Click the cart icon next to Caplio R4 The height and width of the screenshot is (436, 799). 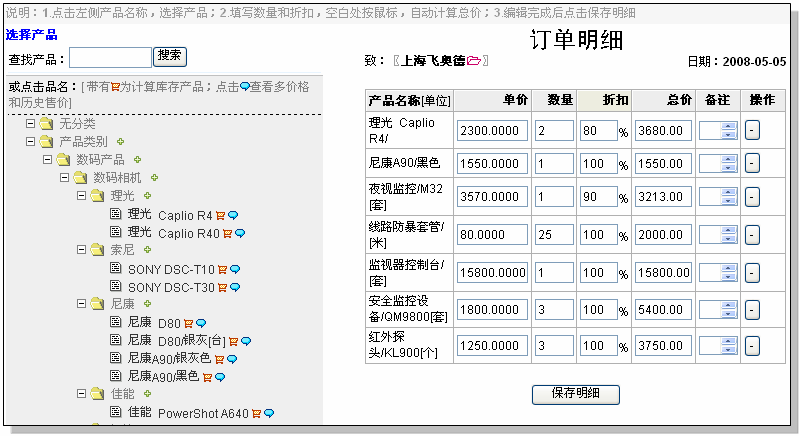(x=220, y=215)
